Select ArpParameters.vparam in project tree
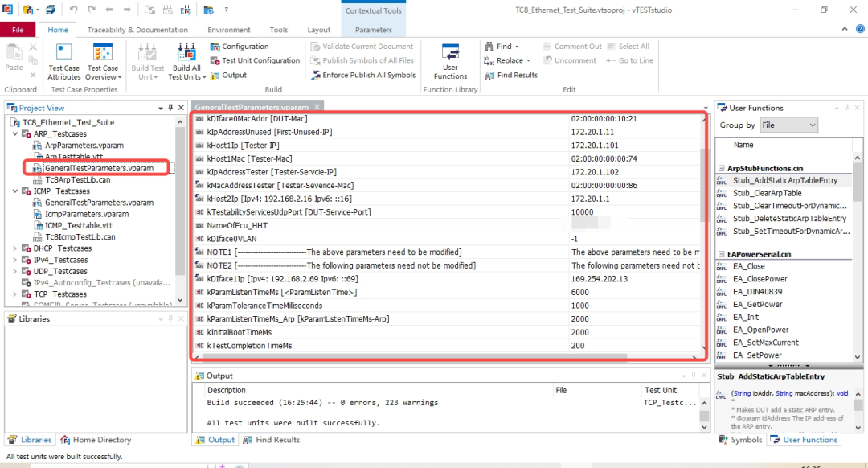 (84, 145)
